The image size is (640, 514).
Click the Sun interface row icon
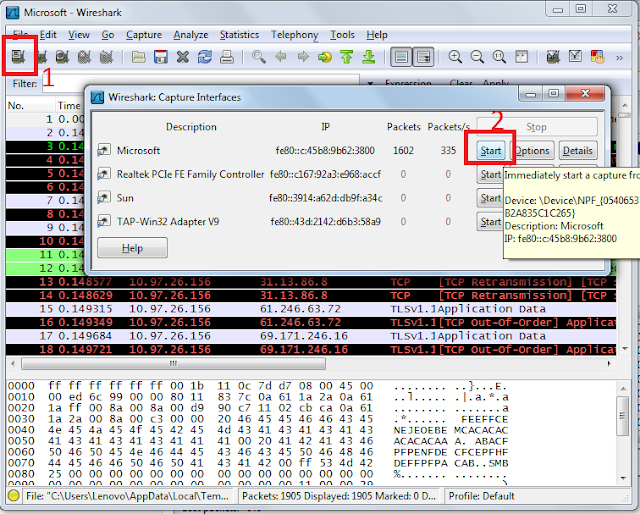point(104,198)
